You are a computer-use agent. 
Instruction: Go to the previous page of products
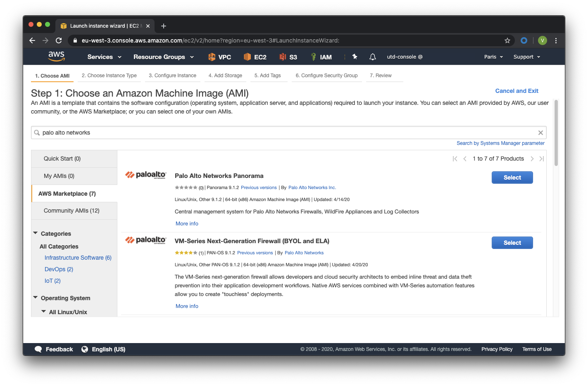point(465,159)
